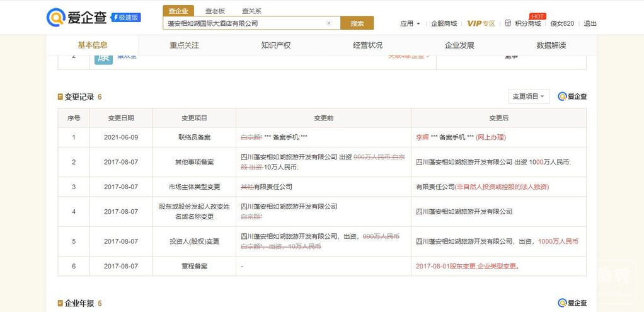Click 爱企查 watermark logo beside 变更记录
Screen dimensions: 644x312
pyautogui.click(x=572, y=96)
